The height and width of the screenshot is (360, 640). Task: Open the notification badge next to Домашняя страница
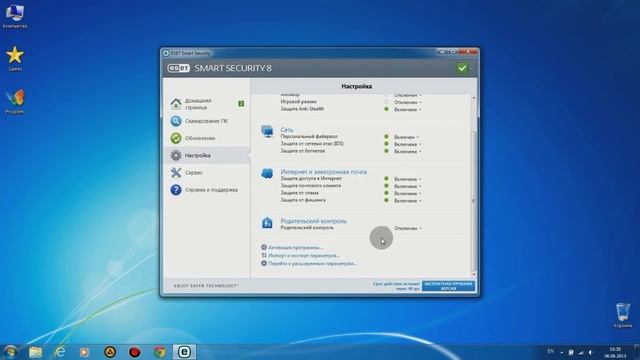pos(241,104)
